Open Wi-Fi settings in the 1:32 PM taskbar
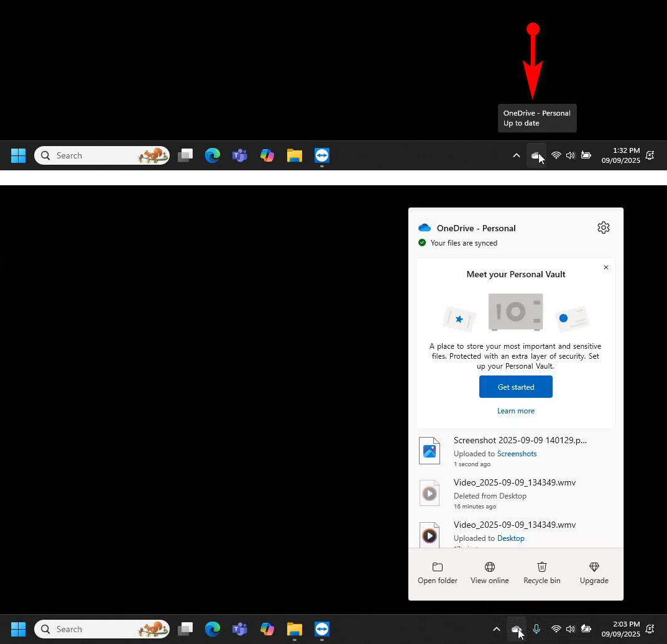This screenshot has height=644, width=667. point(556,155)
